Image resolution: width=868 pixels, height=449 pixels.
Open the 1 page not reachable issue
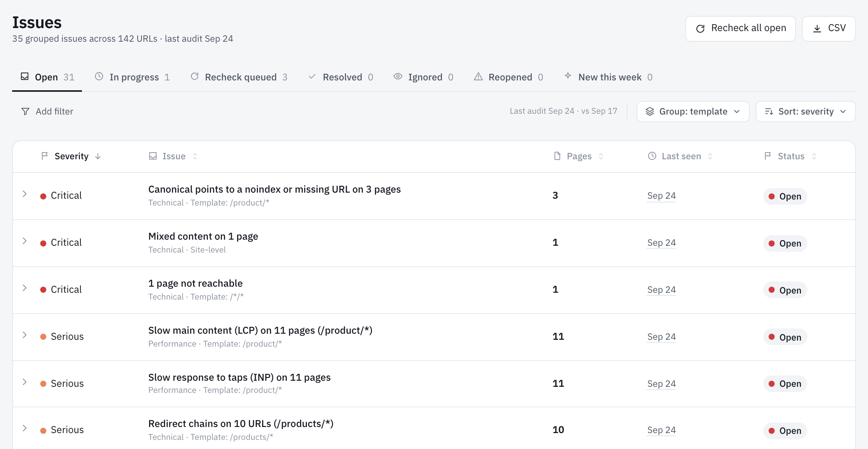tap(195, 283)
